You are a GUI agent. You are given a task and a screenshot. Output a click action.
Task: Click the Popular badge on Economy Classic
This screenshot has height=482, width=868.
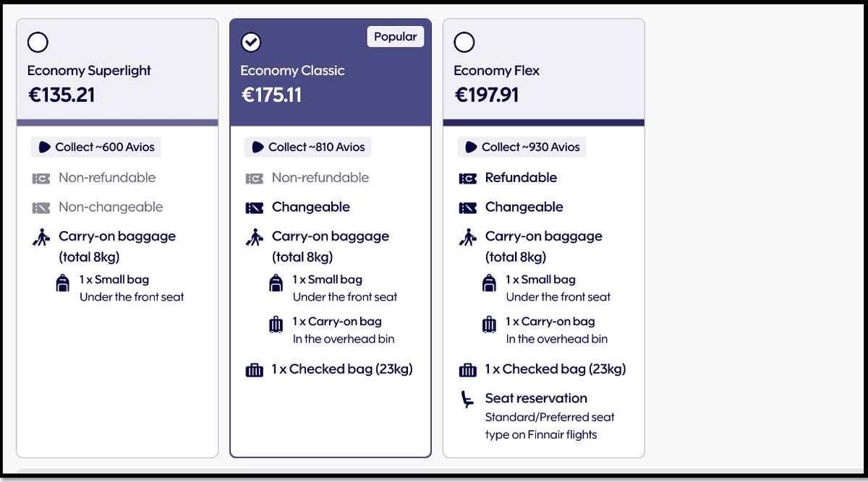coord(396,37)
